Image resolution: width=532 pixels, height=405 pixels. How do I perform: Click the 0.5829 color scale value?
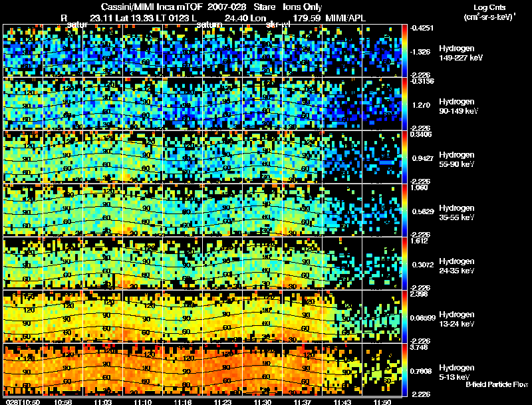423,211
